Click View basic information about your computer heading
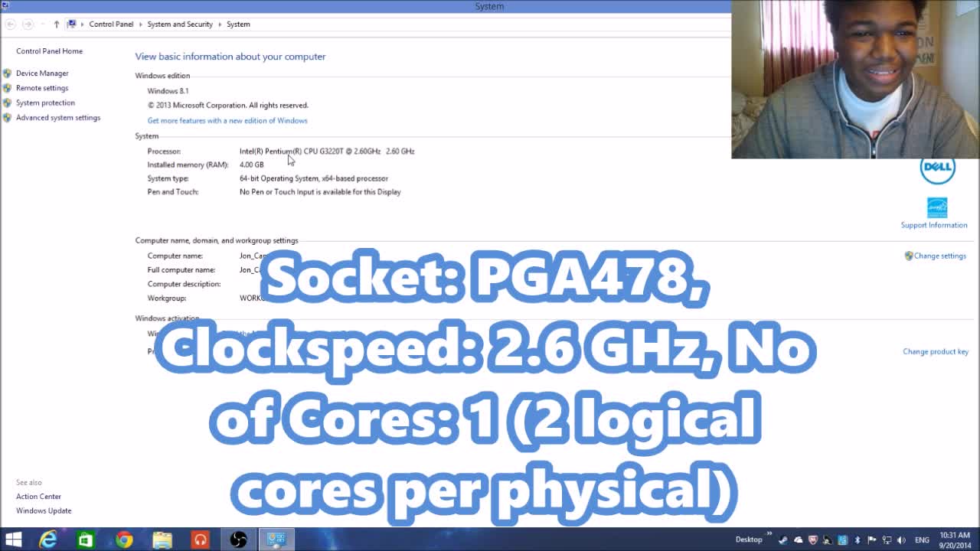The width and height of the screenshot is (980, 551). tap(230, 57)
